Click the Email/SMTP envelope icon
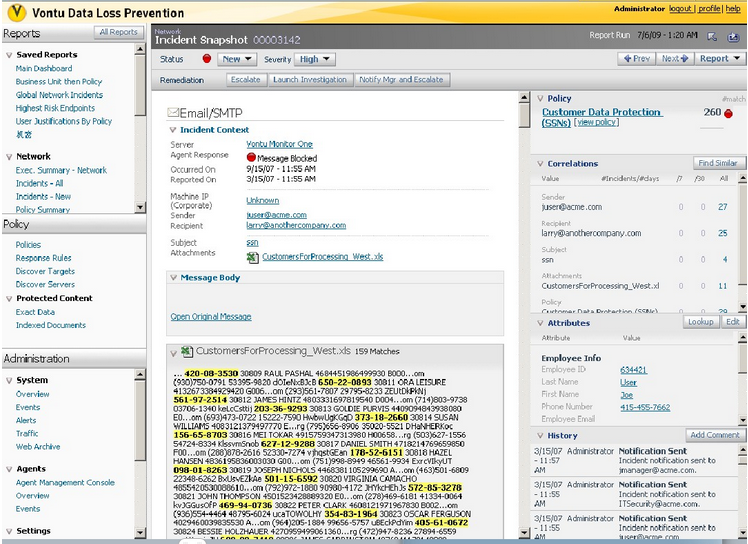The image size is (748, 544). point(173,113)
